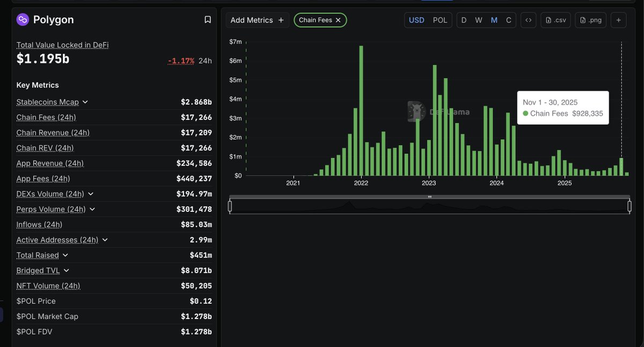
Task: Click the top grip of the range slider
Action: coord(429,197)
